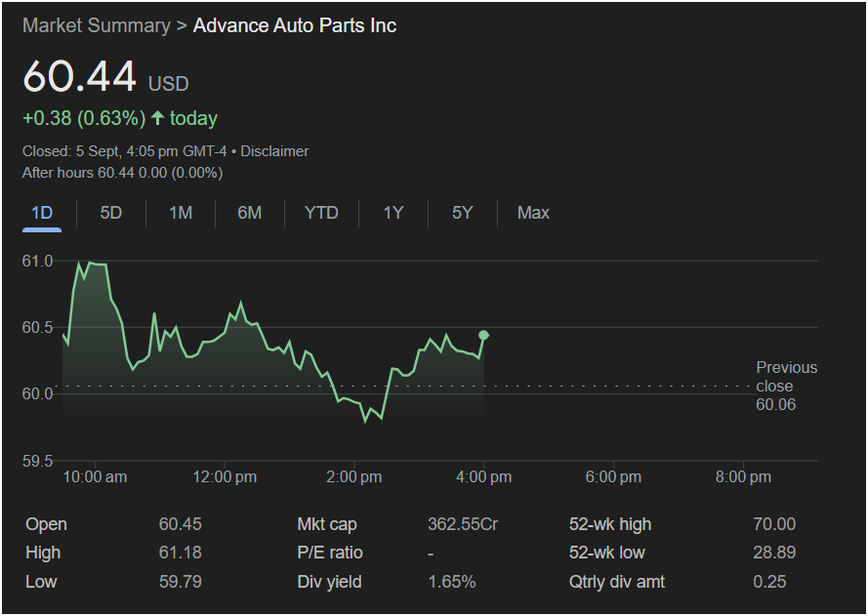The image size is (868, 616).
Task: Click the 10:00 am axis label
Action: point(95,477)
